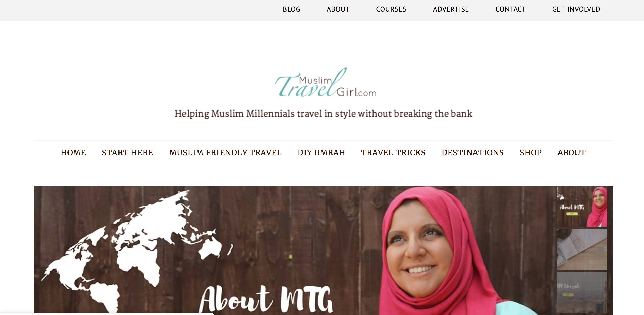Viewport: 644px width, 315px height.
Task: Open ABOUT in the top bar
Action: coord(338,9)
